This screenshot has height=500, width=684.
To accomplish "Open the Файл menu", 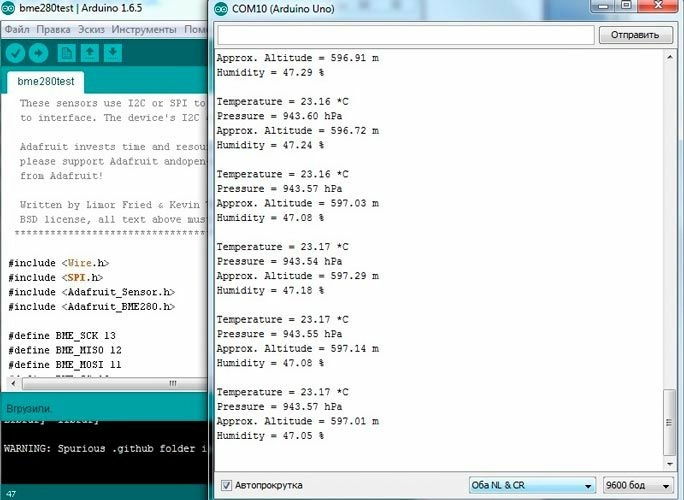I will click(x=17, y=29).
